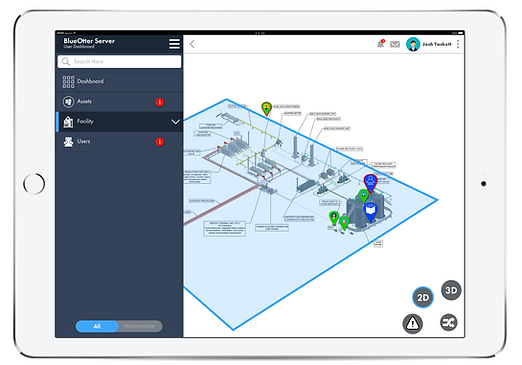The image size is (522, 365).
Task: Open the Dashboard menu item
Action: tap(119, 81)
